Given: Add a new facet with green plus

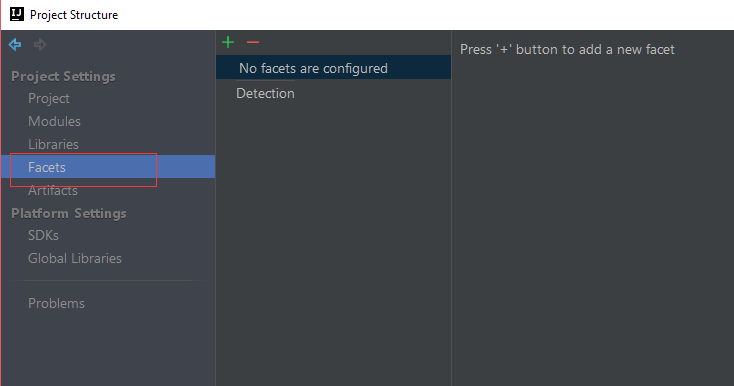Looking at the screenshot, I should 228,42.
